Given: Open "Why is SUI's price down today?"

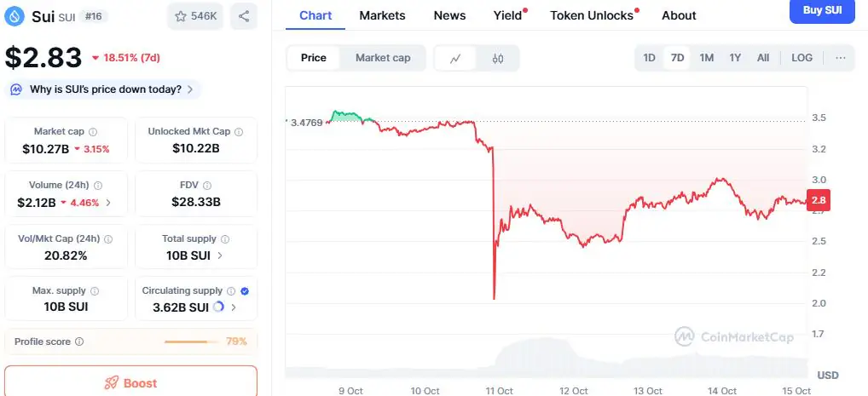Looking at the screenshot, I should pos(101,89).
